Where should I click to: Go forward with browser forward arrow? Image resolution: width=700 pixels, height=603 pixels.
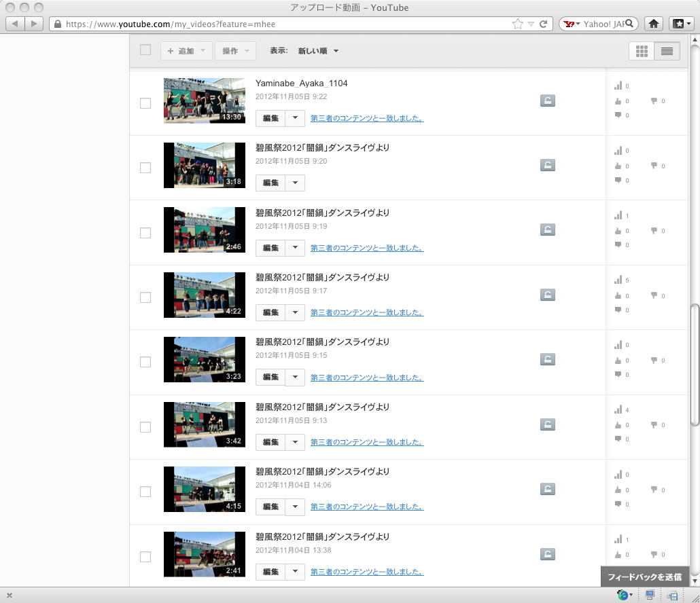click(x=34, y=24)
